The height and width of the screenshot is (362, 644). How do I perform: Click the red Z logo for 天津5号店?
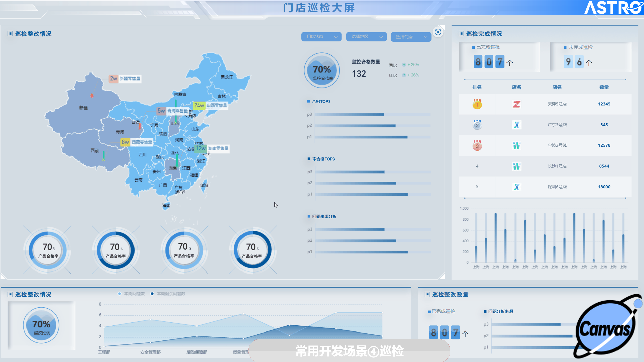click(516, 104)
